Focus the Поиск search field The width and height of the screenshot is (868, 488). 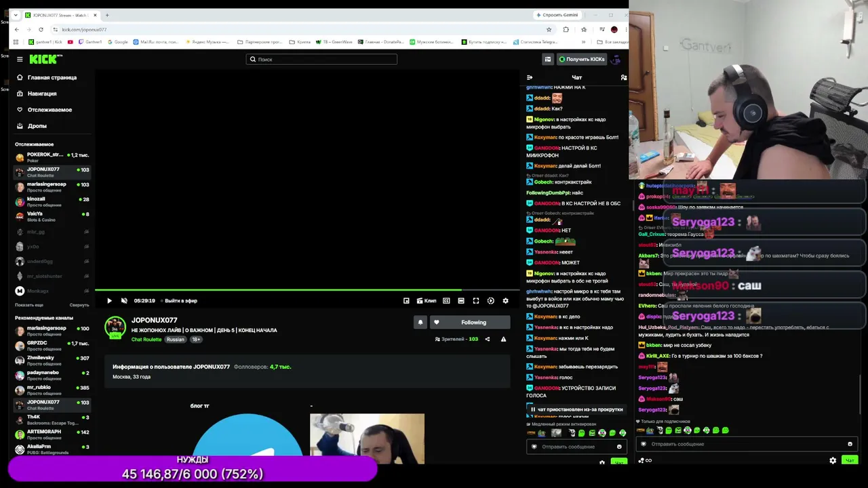pos(321,59)
